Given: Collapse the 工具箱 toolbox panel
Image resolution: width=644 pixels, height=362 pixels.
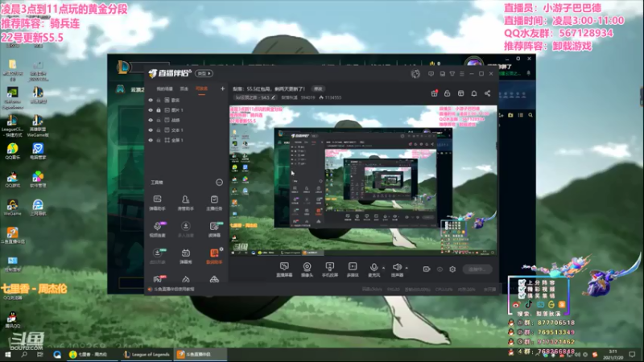Looking at the screenshot, I should pyautogui.click(x=219, y=183).
